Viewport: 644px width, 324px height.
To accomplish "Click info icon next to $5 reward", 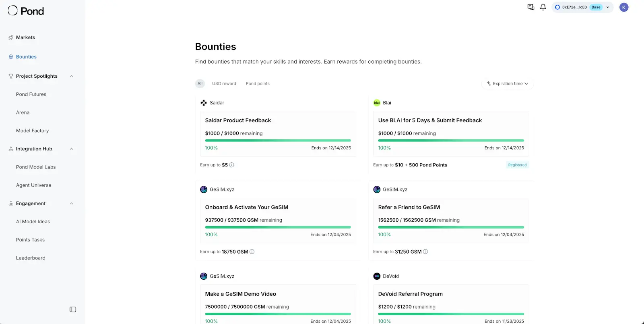I will tap(231, 165).
